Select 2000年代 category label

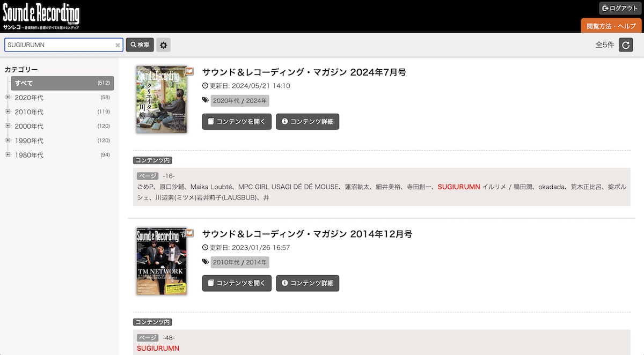(x=29, y=127)
